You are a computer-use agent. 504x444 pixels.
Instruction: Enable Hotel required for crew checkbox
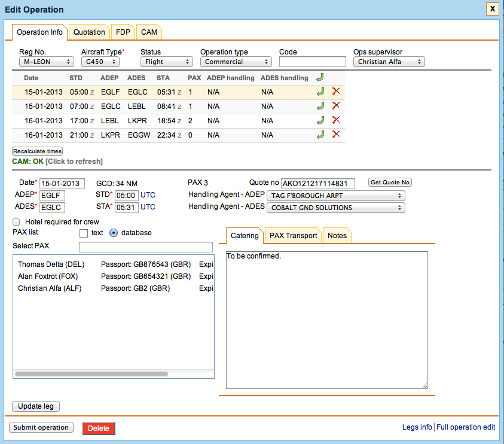click(16, 222)
